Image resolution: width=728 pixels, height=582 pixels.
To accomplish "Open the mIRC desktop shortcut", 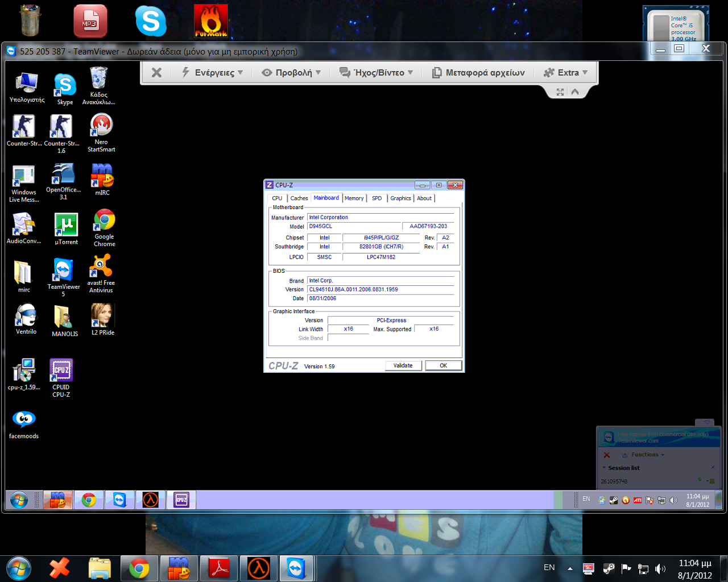I will pyautogui.click(x=102, y=180).
